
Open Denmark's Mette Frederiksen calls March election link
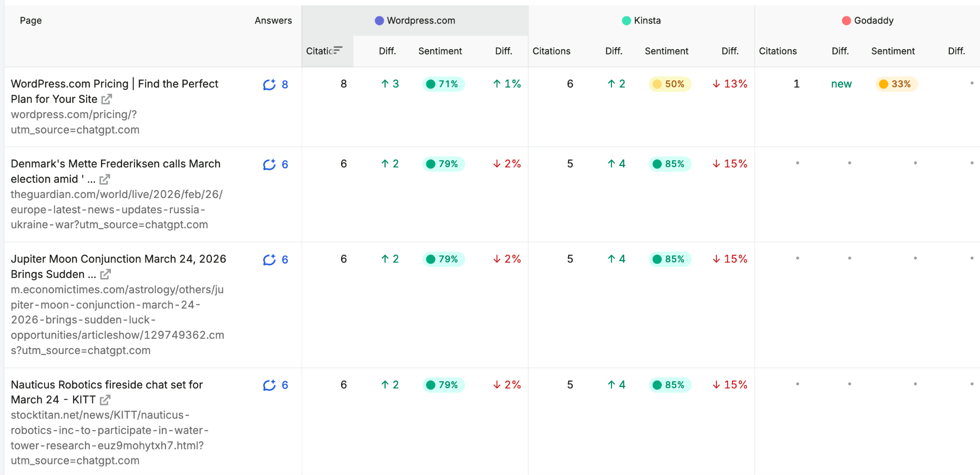click(115, 171)
